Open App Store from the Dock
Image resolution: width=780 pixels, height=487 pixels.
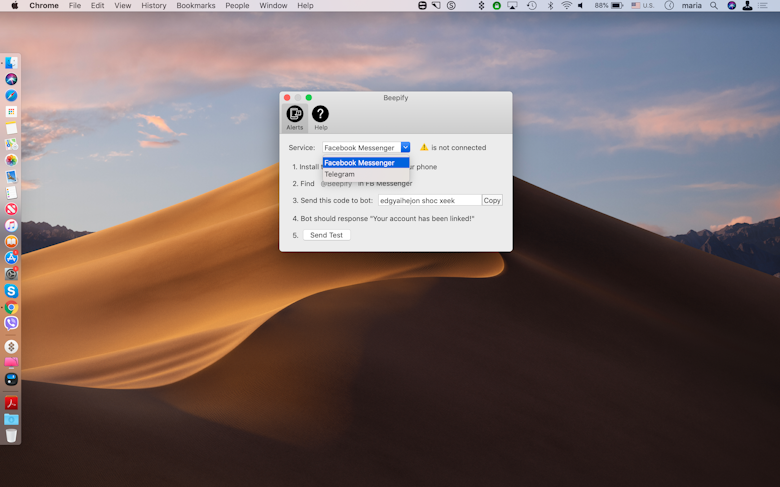11,258
